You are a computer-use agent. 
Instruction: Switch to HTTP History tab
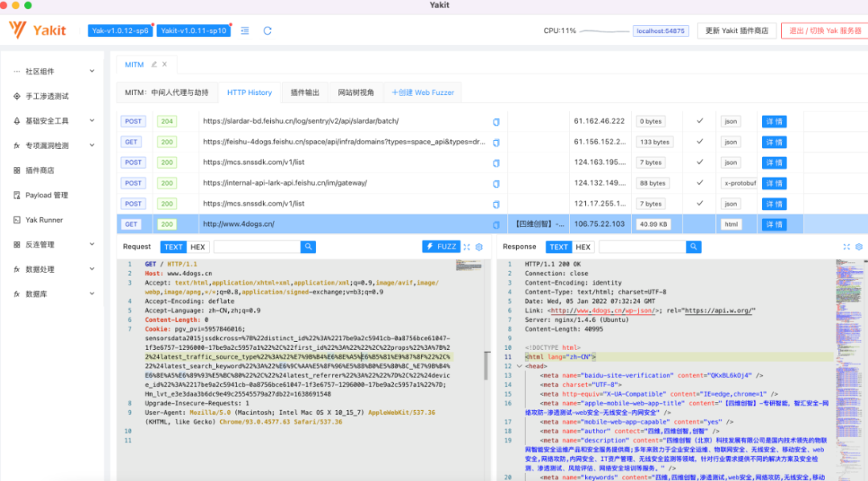(250, 92)
